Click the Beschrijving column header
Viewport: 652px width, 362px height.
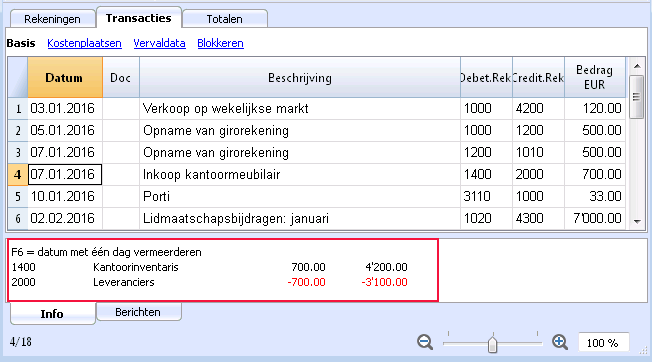(x=300, y=78)
